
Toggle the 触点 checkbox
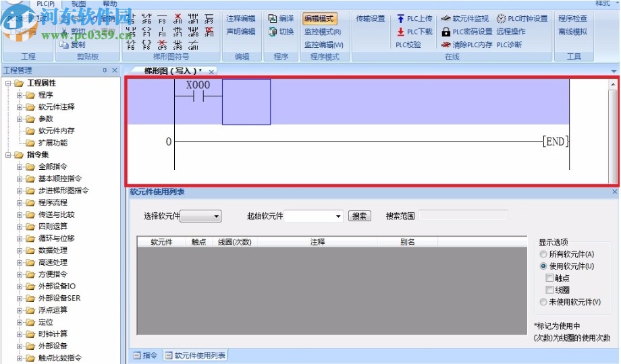pos(549,278)
